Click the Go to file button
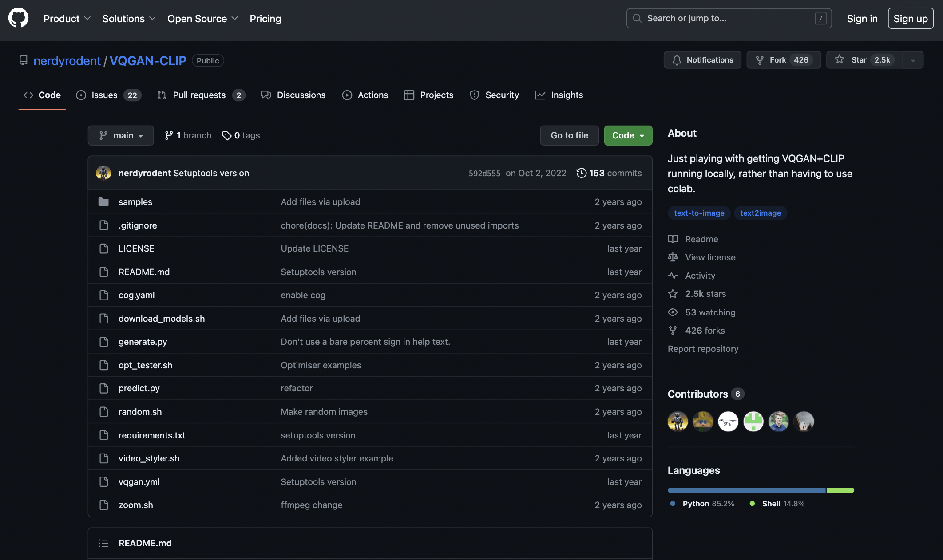Viewport: 943px width, 560px height. 569,135
